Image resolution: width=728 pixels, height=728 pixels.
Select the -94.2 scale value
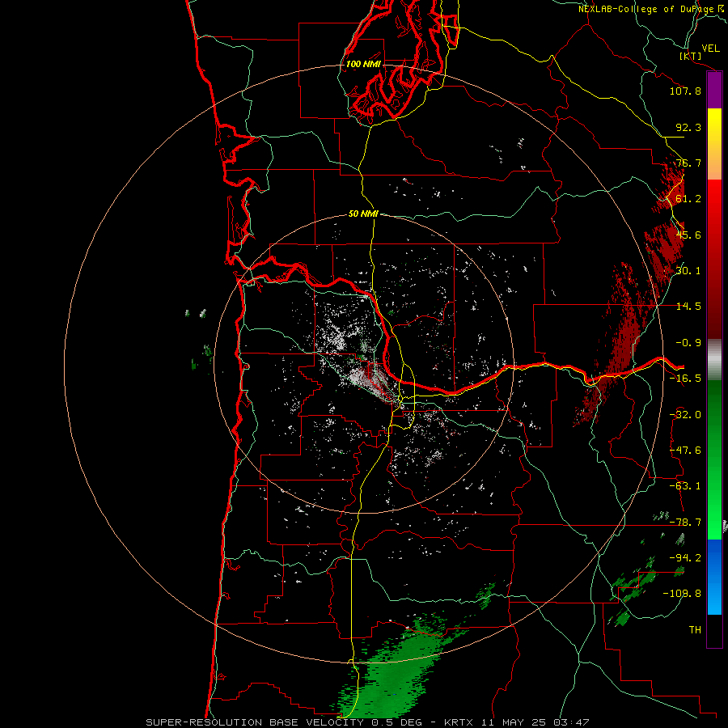pyautogui.click(x=685, y=558)
